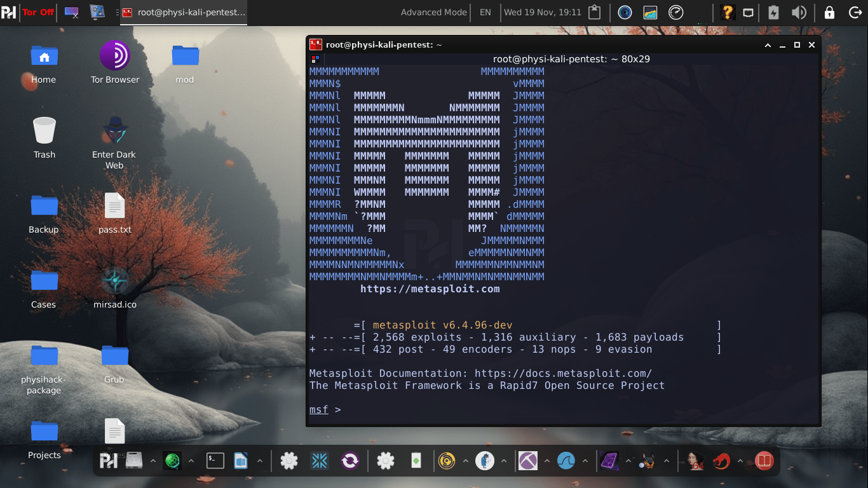Click the network throughput graph indicator

pyautogui.click(x=650, y=12)
